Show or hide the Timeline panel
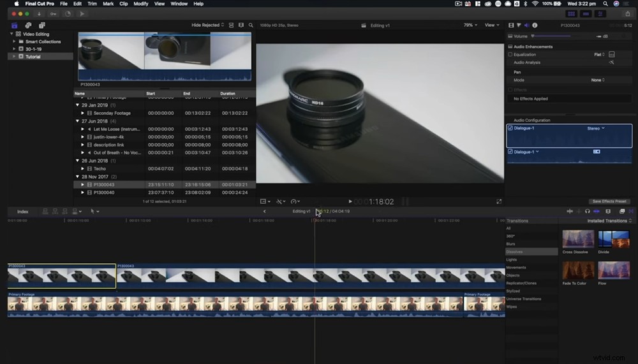 [586, 14]
